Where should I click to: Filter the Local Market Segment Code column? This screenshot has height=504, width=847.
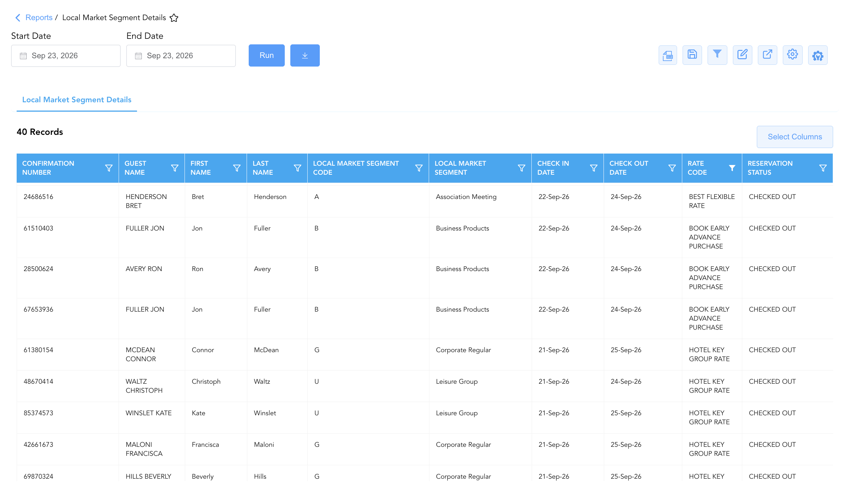click(x=419, y=168)
